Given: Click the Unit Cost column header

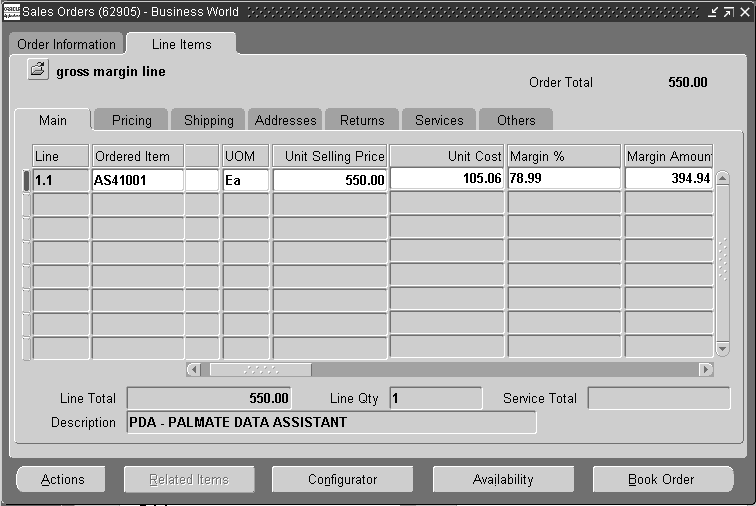Looking at the screenshot, I should point(446,156).
